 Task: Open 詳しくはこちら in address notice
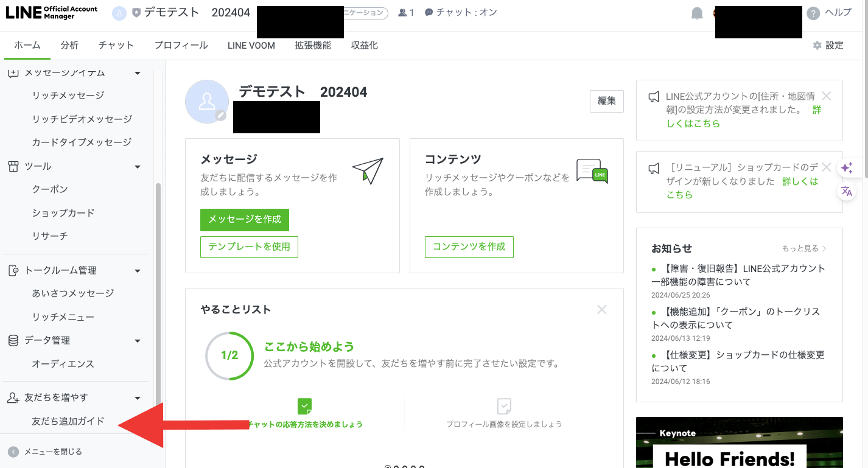744,117
